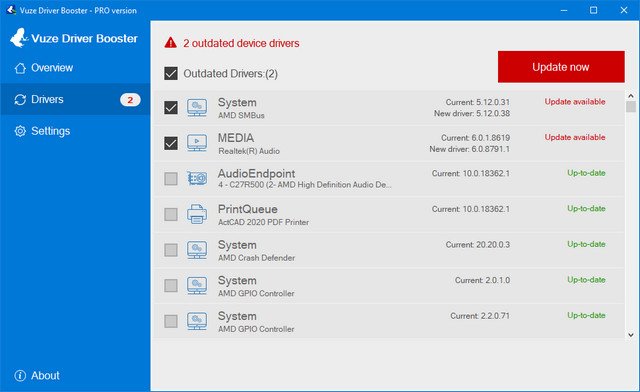This screenshot has width=640, height=392.
Task: Click the PrintQueue printer icon
Action: (x=197, y=214)
